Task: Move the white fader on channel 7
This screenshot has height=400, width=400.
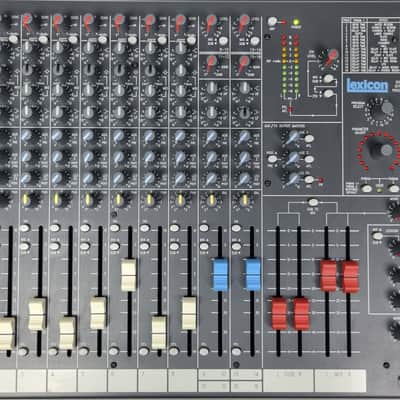Action: [159, 332]
